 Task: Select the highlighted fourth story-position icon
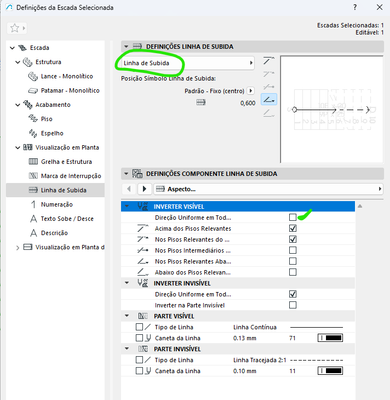(x=269, y=99)
